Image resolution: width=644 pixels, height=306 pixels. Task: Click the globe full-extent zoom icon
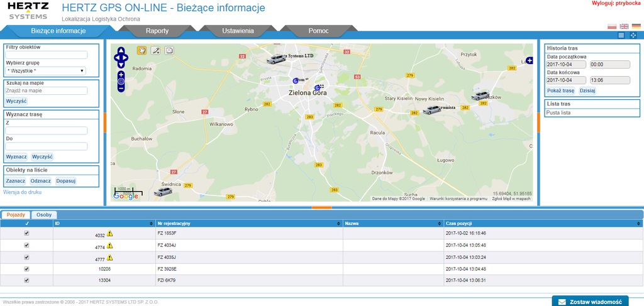[121, 81]
